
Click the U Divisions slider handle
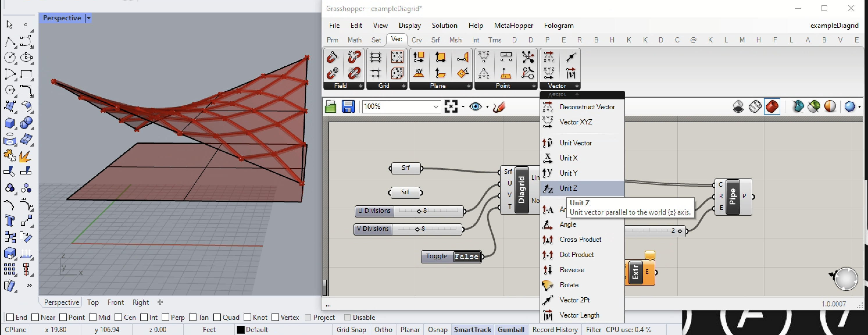(419, 211)
